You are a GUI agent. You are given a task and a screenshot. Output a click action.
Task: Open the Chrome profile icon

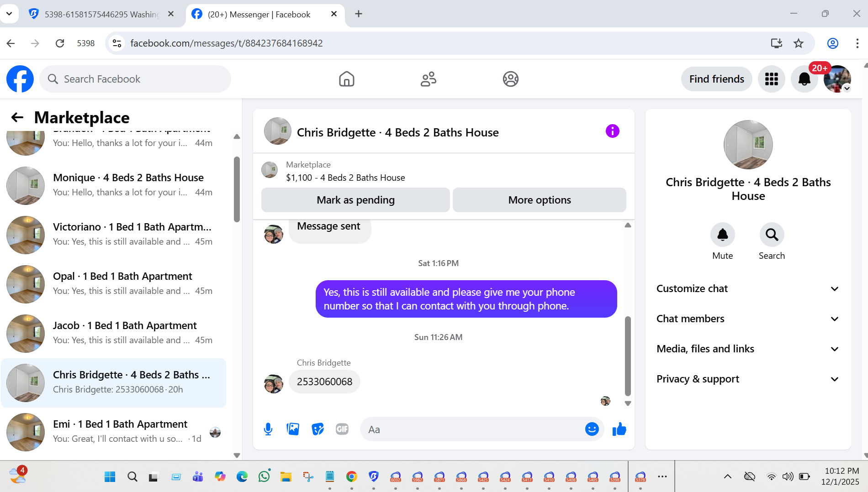833,43
